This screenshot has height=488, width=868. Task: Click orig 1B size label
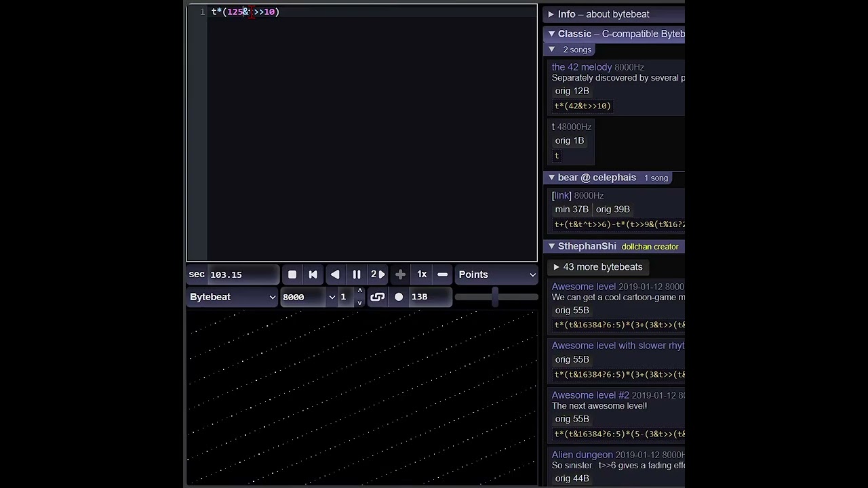point(570,140)
